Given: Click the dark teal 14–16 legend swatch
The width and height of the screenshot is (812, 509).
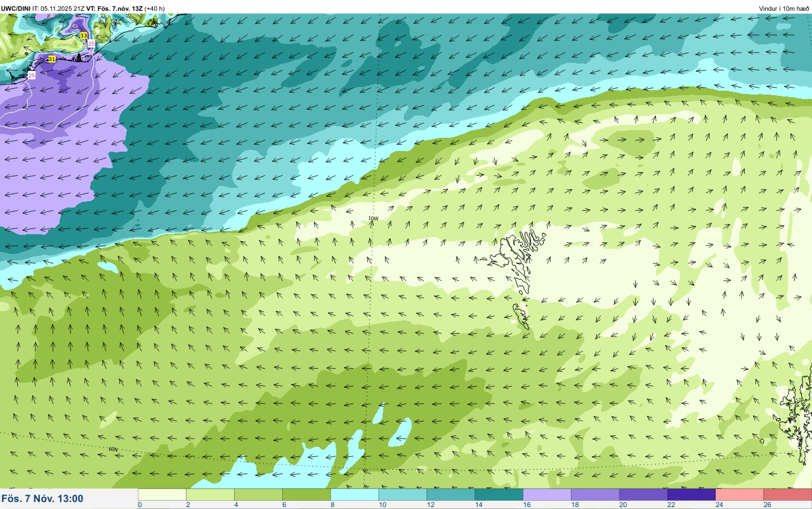Looking at the screenshot, I should (499, 494).
